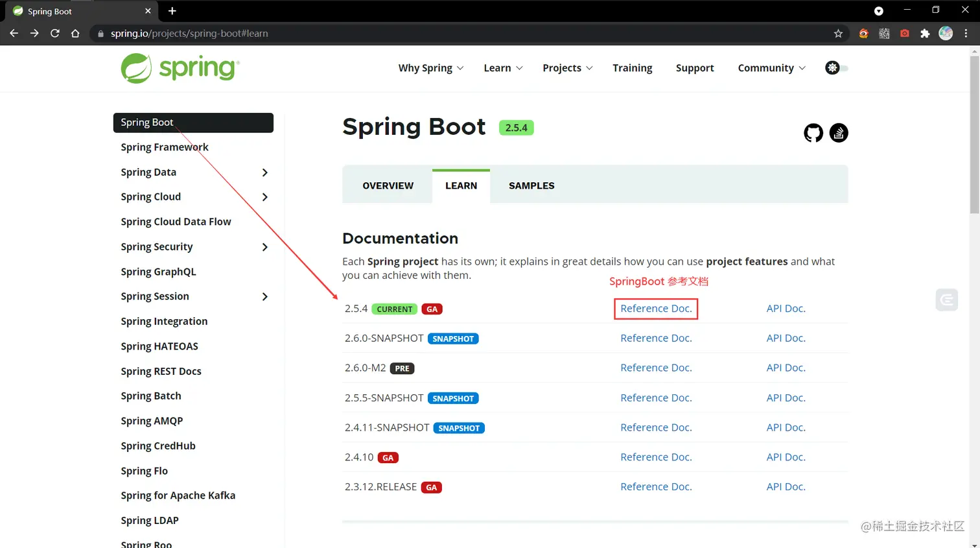Open Reference Doc. for 2.5.5-SNAPSHOT

click(656, 398)
